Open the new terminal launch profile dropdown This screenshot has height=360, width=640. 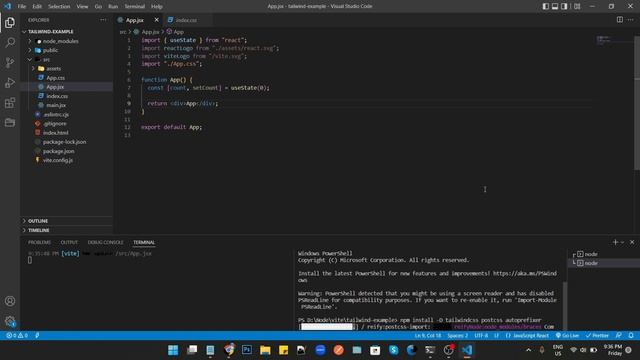[622, 242]
